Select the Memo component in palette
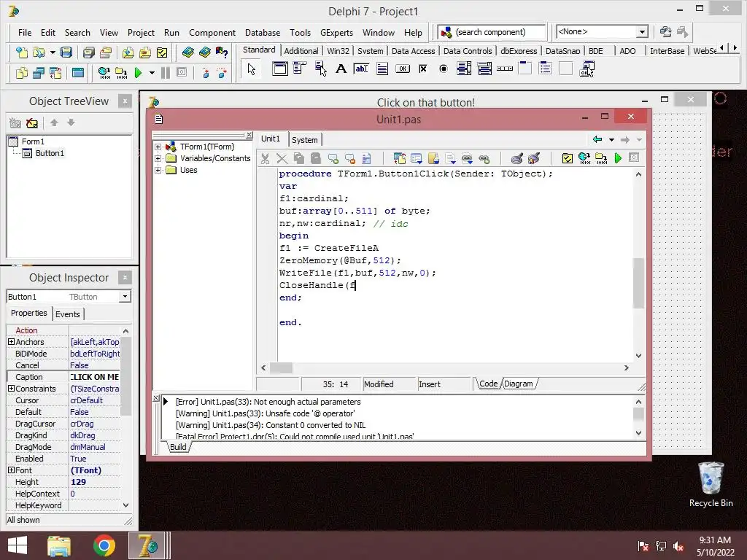This screenshot has height=560, width=747. [x=382, y=69]
